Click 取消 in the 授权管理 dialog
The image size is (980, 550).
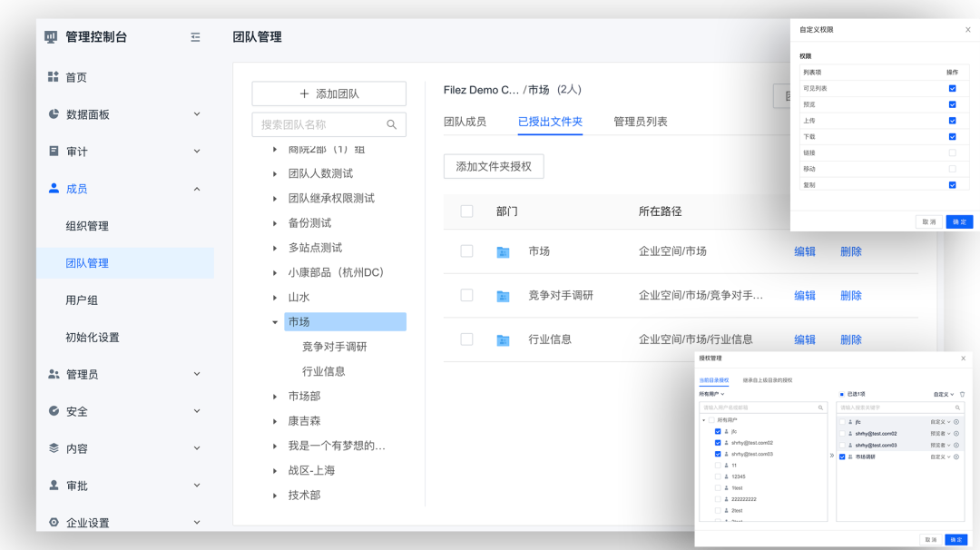[x=931, y=539]
